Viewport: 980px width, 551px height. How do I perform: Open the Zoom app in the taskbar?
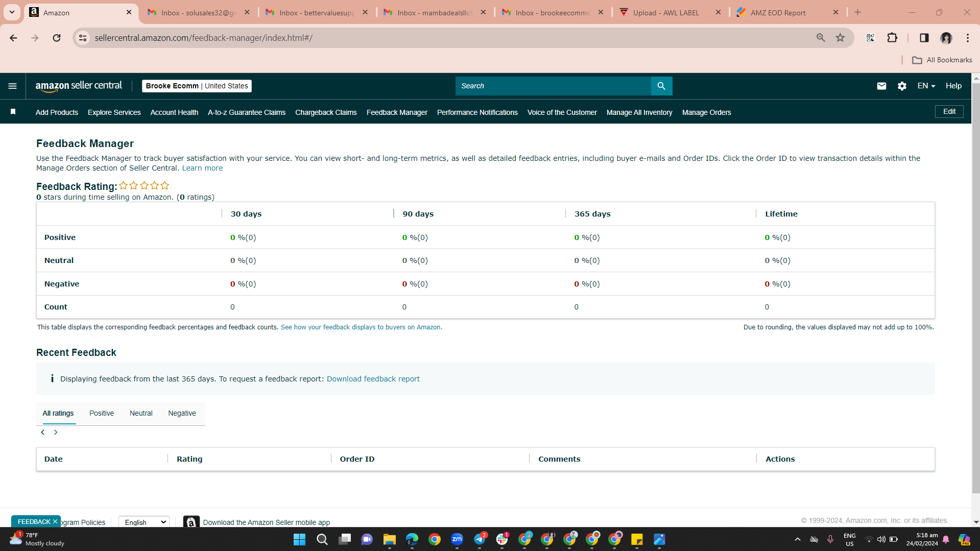tap(457, 539)
